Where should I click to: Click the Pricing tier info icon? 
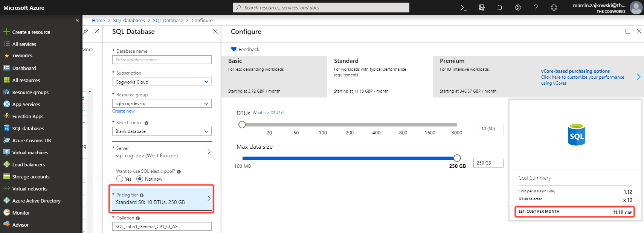click(x=142, y=195)
